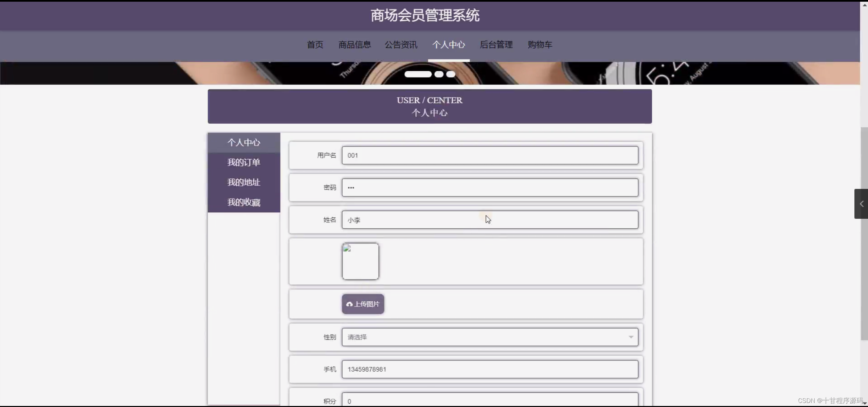Open the 购物车 shopping cart page
868x407 pixels.
tap(540, 45)
